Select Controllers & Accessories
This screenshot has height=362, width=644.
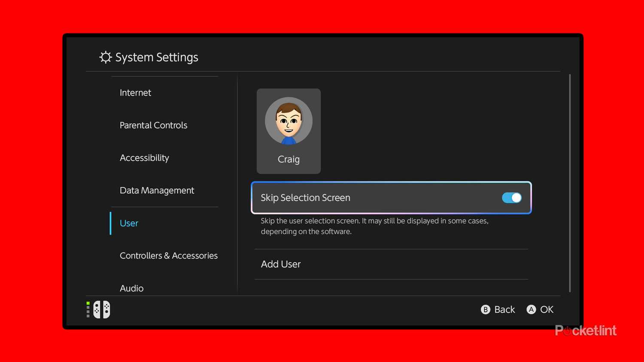click(x=168, y=255)
